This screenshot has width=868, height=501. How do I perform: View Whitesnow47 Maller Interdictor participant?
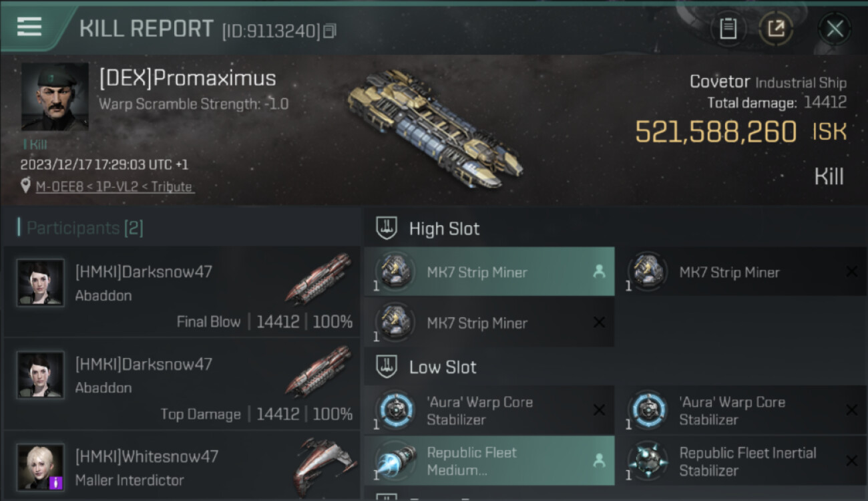point(182,466)
